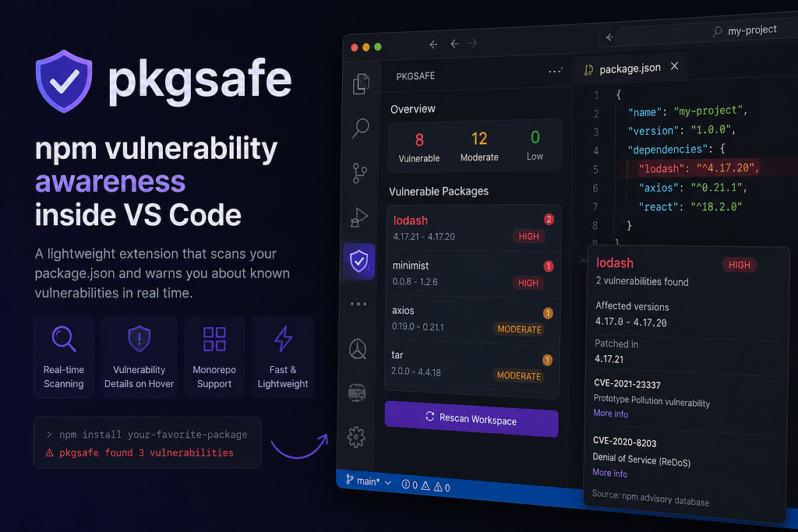The image size is (798, 532).
Task: Click the "version": "1.0.0" code line
Action: [x=681, y=130]
